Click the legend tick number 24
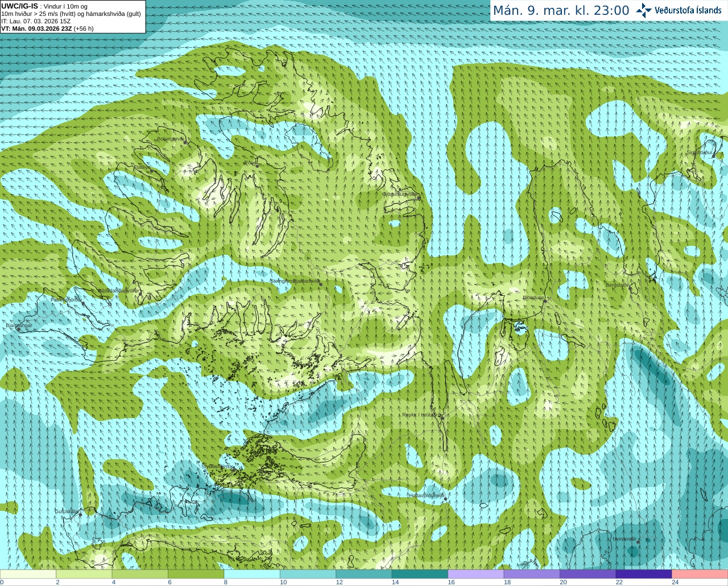 [x=675, y=582]
